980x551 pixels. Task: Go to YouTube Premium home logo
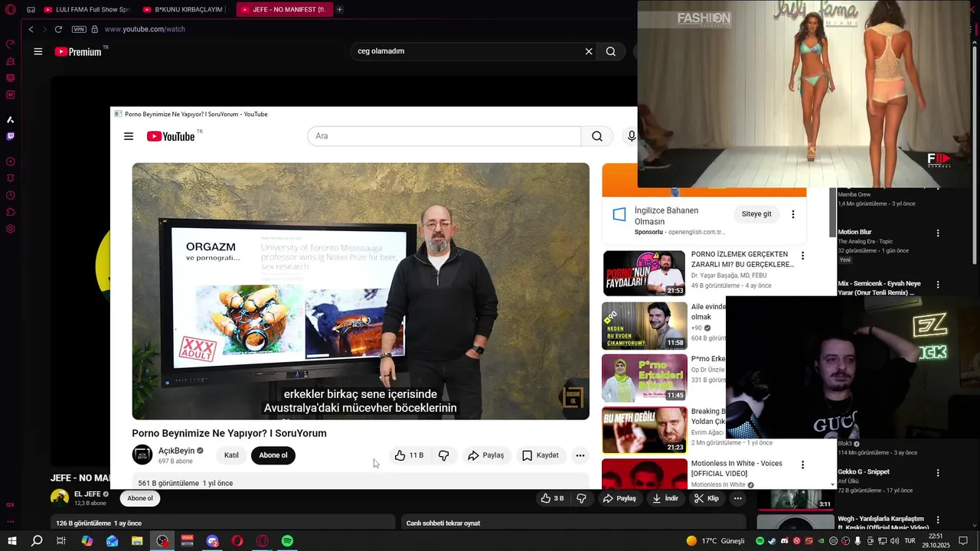(x=80, y=51)
